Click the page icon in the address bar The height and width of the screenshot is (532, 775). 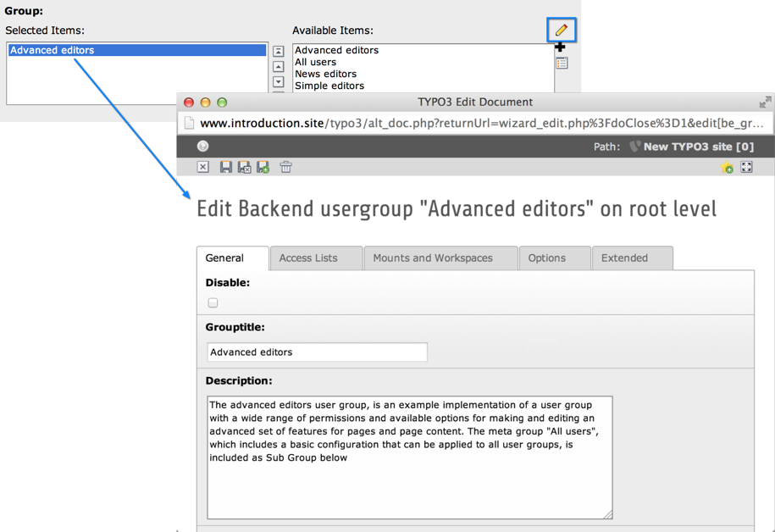tap(189, 123)
